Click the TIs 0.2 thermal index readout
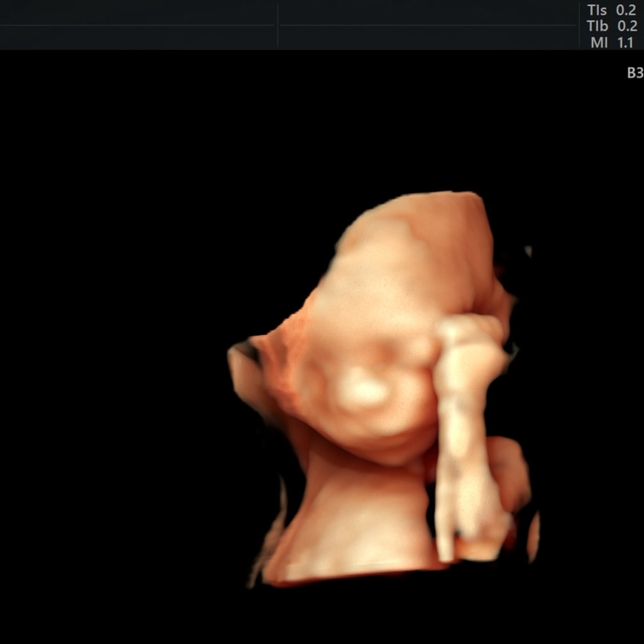The image size is (644, 644). click(x=611, y=10)
